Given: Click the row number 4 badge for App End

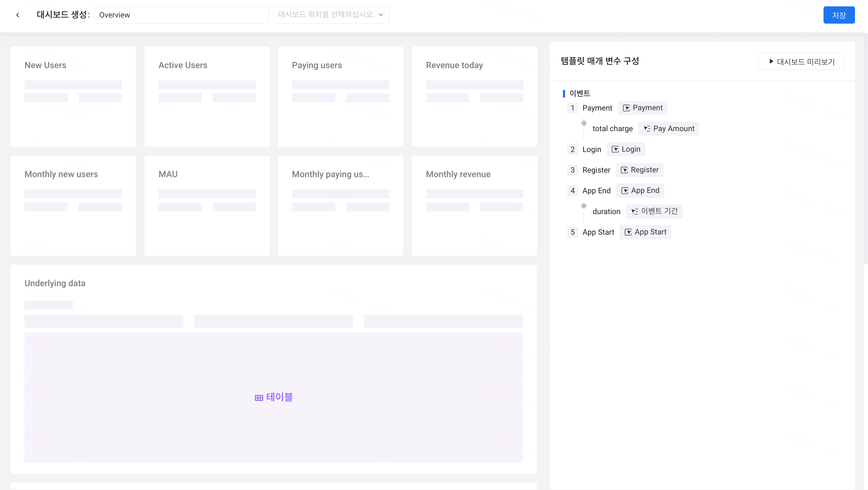Looking at the screenshot, I should coord(573,190).
